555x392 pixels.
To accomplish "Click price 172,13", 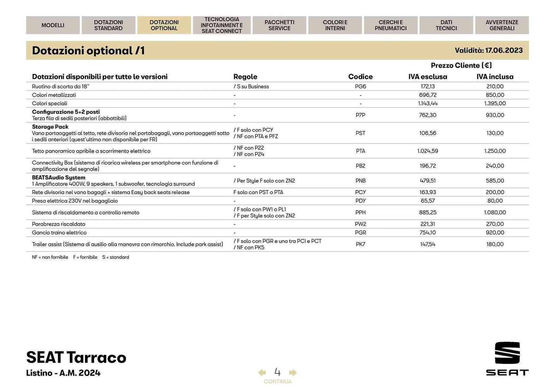I will tap(428, 86).
